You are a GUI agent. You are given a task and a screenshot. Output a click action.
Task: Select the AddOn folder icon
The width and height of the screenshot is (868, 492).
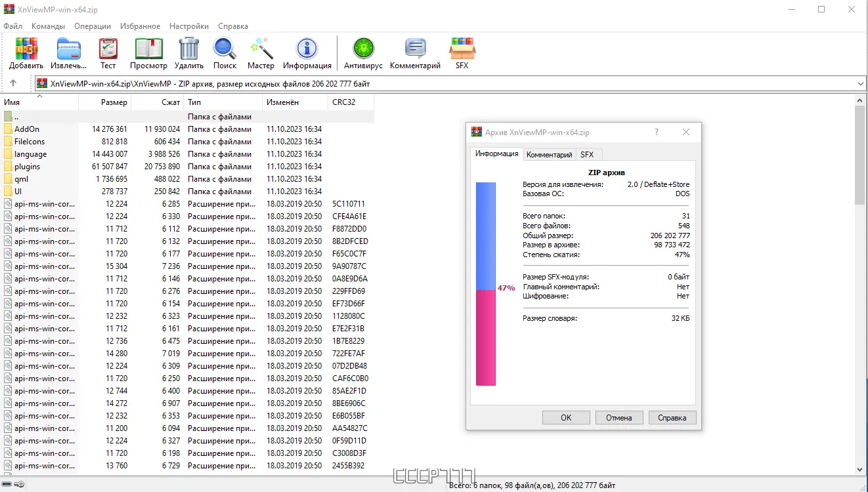[x=8, y=129]
